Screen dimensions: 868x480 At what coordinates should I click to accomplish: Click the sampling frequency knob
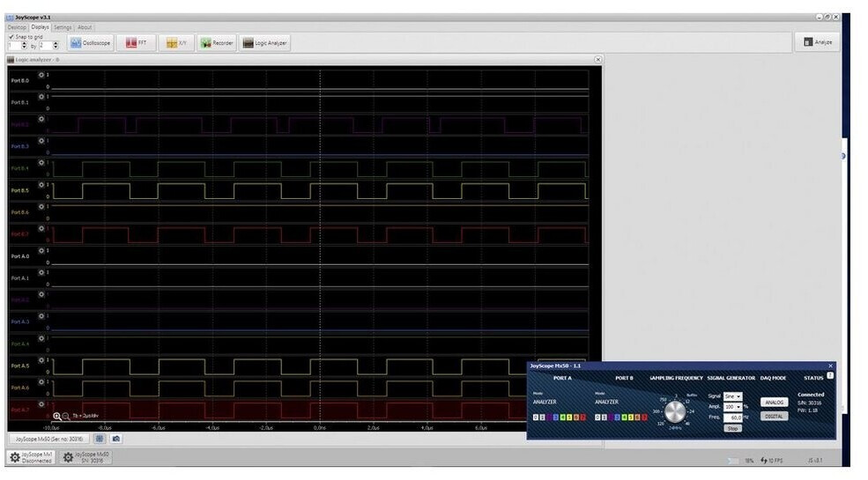[674, 412]
